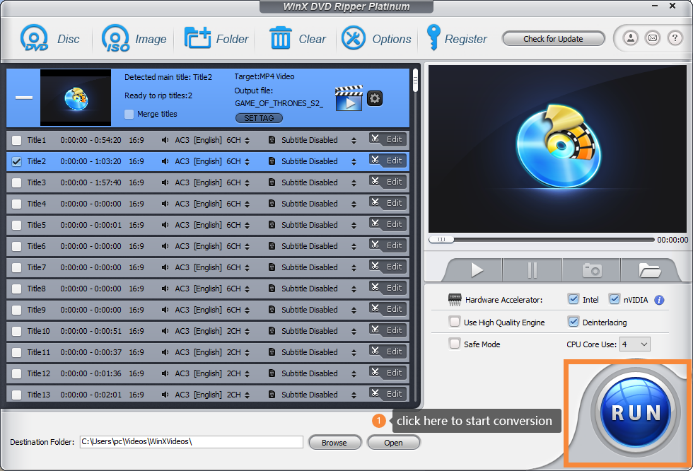
Task: Enable Safe Mode checkbox
Action: 454,343
